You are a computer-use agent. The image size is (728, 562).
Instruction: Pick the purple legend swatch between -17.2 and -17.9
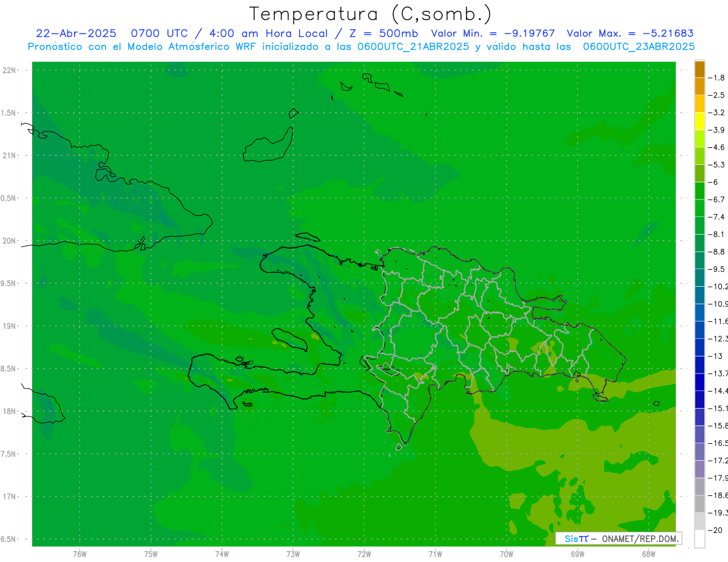(699, 469)
